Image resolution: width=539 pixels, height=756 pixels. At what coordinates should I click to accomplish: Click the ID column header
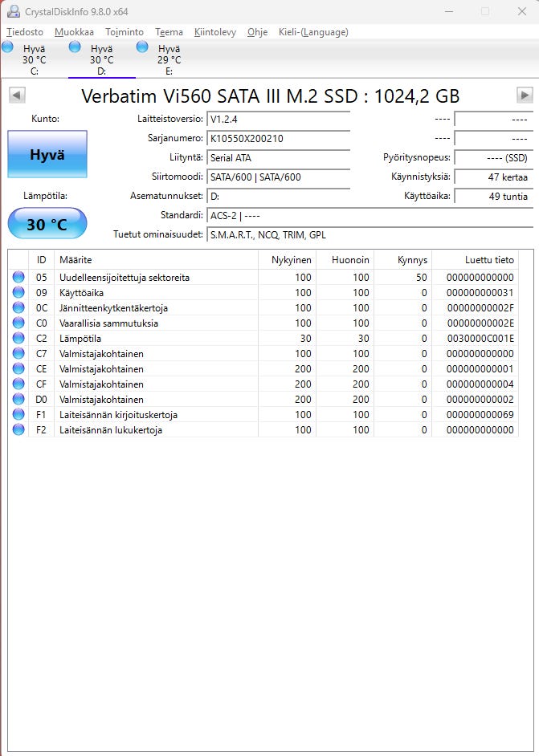[42, 260]
